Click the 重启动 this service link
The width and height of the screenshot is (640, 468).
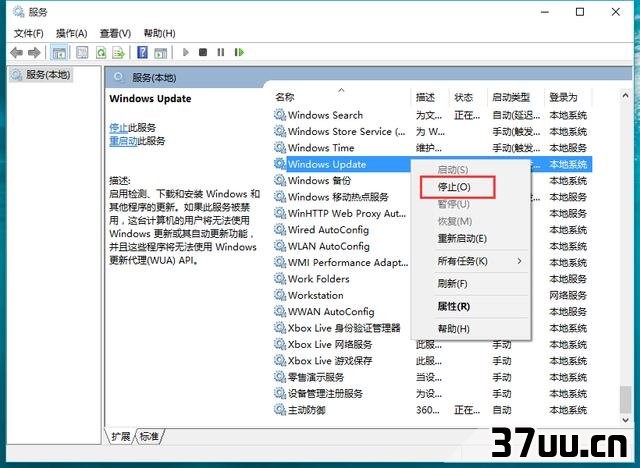pos(123,141)
